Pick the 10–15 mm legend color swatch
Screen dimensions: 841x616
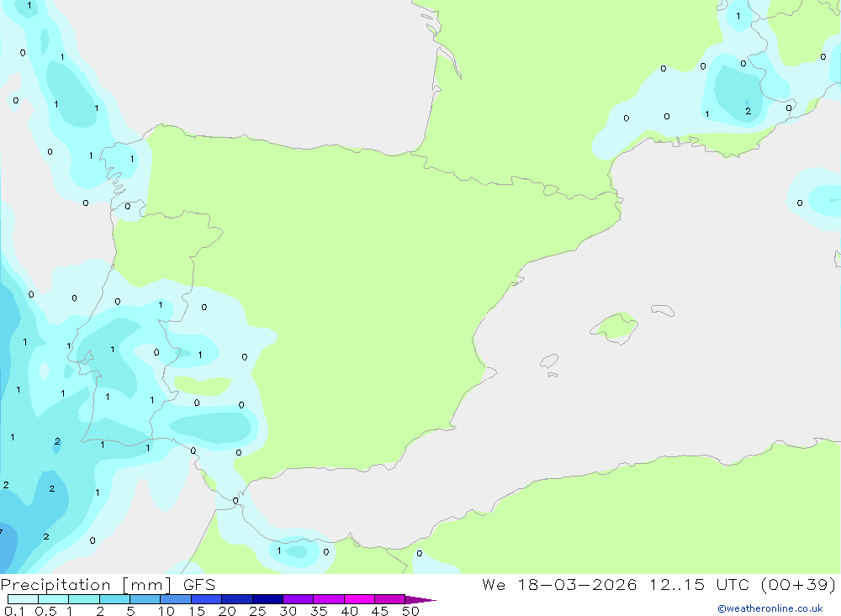176,599
